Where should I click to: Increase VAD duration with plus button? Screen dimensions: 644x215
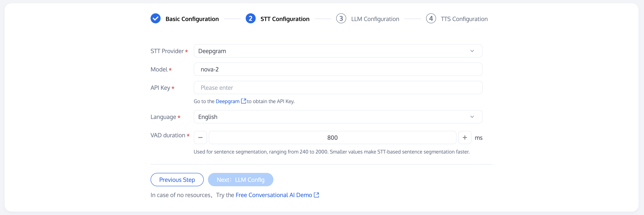click(x=464, y=137)
